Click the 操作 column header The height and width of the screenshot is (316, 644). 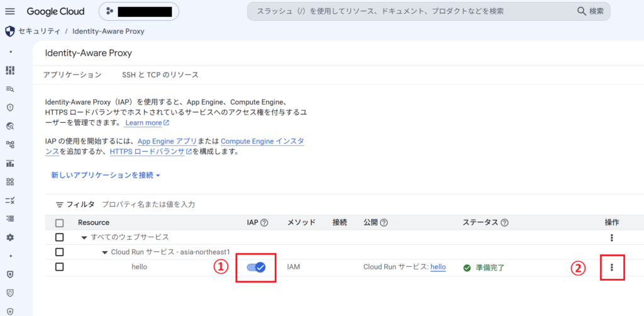tap(612, 223)
